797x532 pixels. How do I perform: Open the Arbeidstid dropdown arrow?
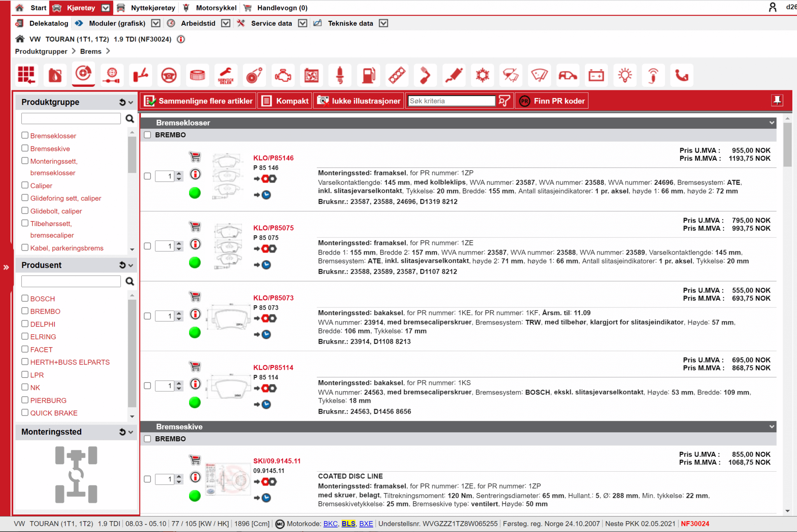coord(226,23)
